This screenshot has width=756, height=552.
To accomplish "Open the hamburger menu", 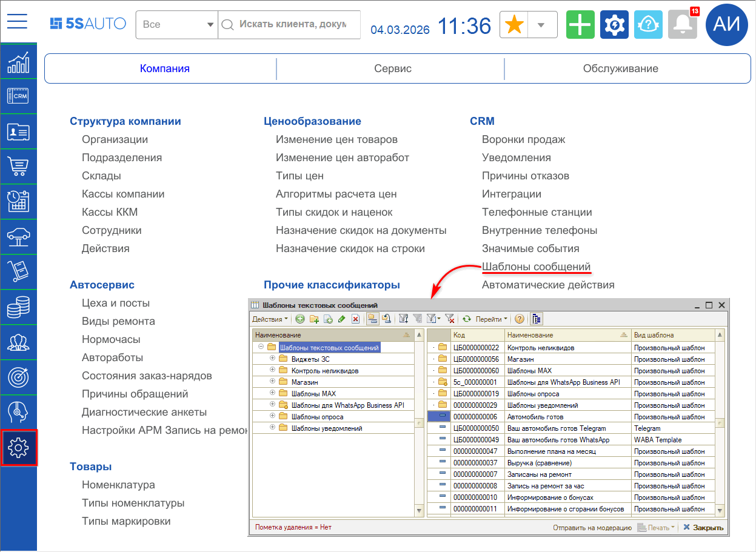I will (x=18, y=22).
